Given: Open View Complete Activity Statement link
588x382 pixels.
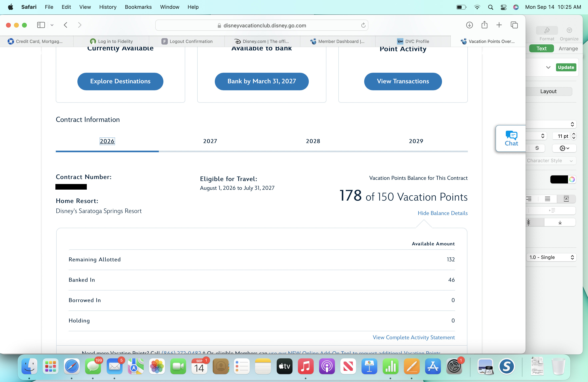Looking at the screenshot, I should click(414, 338).
